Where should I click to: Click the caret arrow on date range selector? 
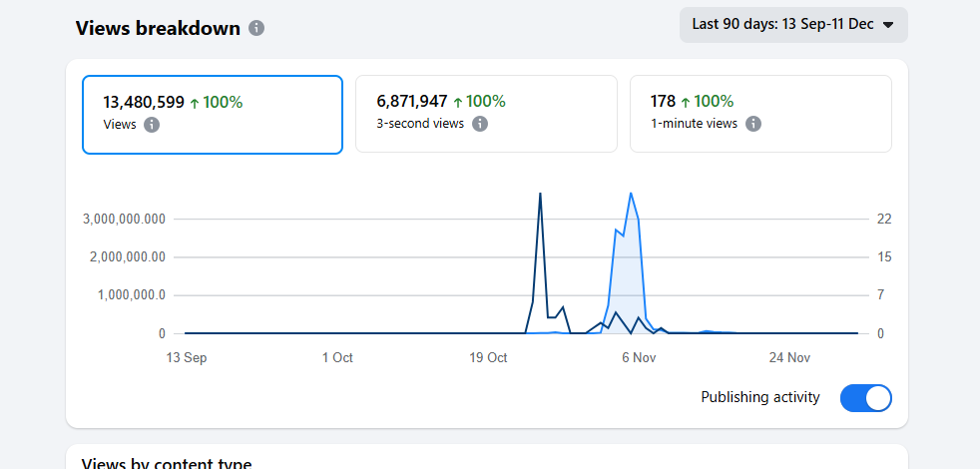tap(888, 25)
